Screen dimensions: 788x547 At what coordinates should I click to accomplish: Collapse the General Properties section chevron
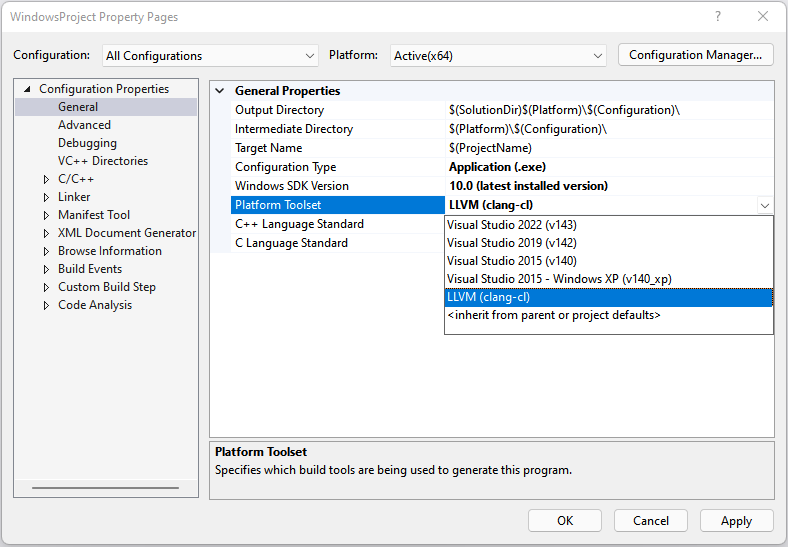220,91
